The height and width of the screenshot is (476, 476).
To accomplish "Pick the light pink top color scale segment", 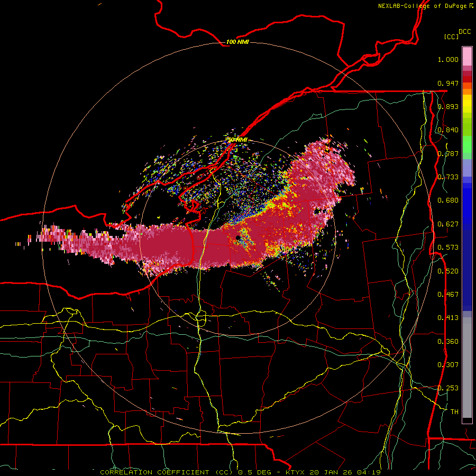I will tap(467, 57).
